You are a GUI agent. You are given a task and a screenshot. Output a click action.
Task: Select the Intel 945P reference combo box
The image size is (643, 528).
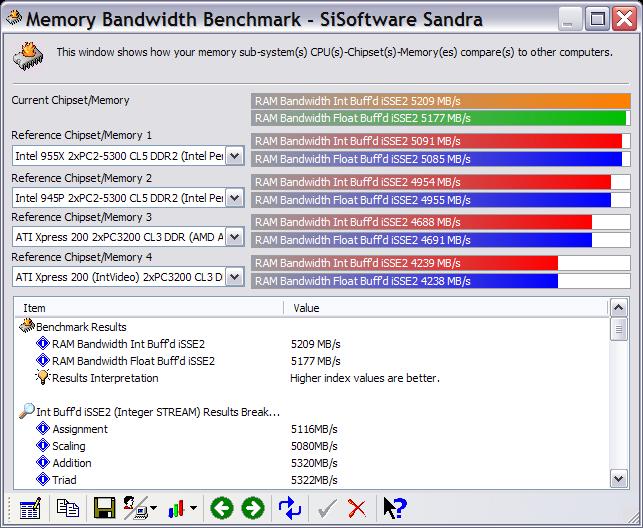point(128,198)
